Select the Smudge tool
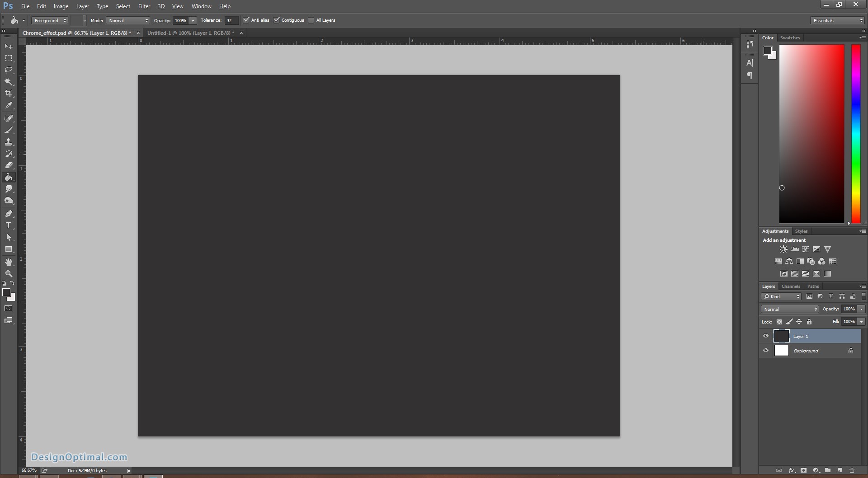 (x=9, y=189)
